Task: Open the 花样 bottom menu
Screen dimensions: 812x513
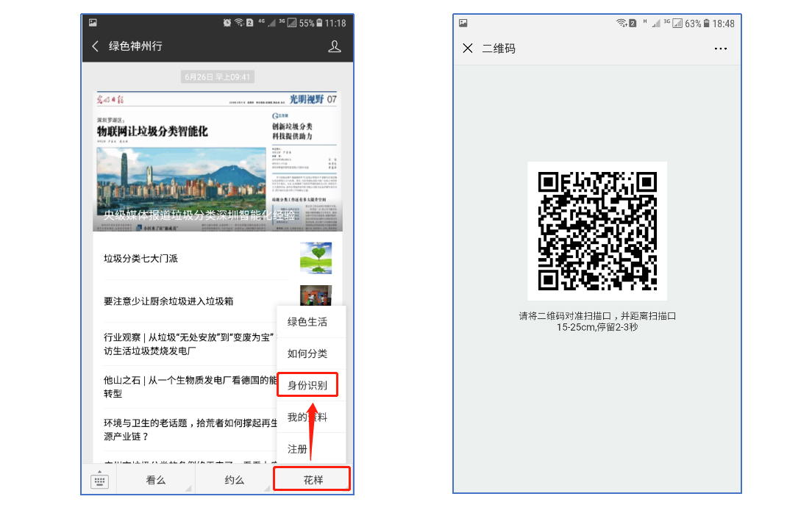Action: [x=313, y=479]
